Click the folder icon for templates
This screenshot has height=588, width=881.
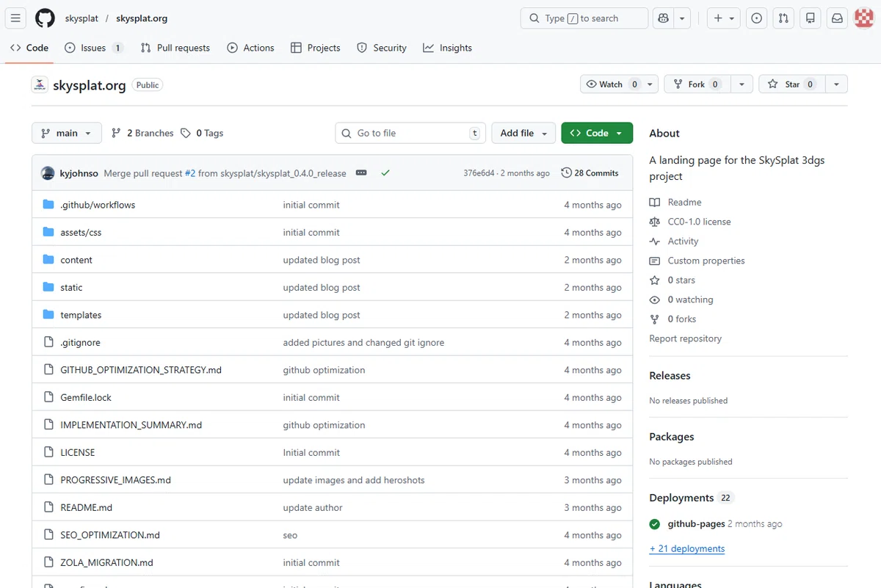tap(48, 315)
